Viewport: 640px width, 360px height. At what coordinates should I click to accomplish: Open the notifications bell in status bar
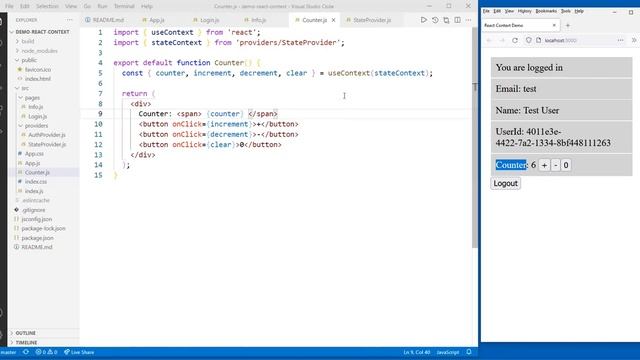[469, 352]
